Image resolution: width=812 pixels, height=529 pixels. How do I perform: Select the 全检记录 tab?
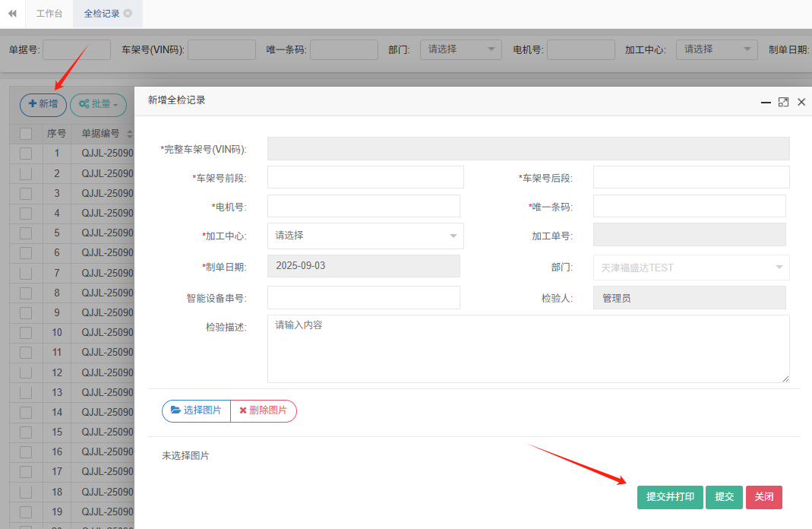[x=102, y=14]
